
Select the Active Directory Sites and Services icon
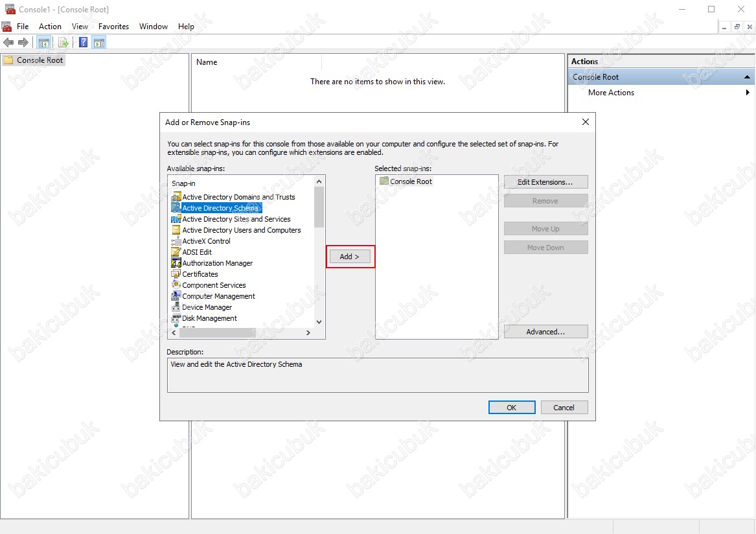point(176,219)
